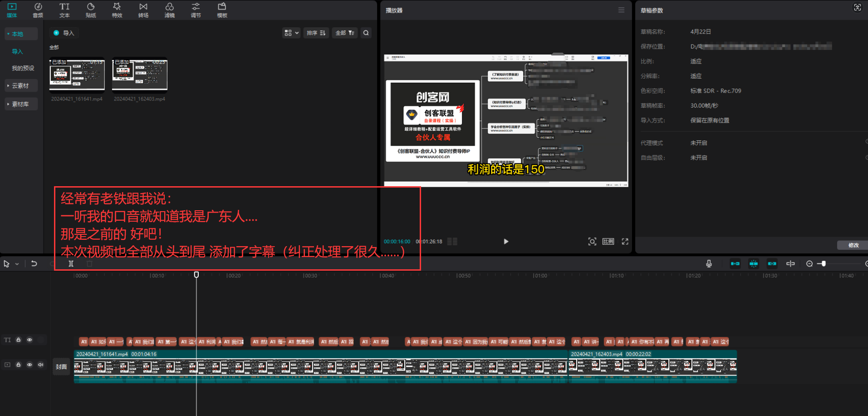
Task: Select the 滤镜 (Filters) panel
Action: pyautogui.click(x=169, y=10)
